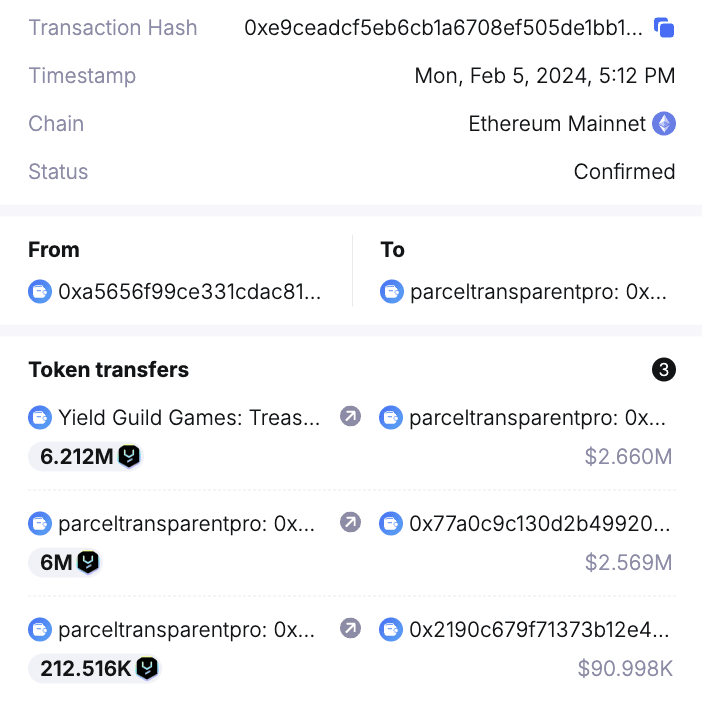Viewport: 702px width, 702px height.
Task: Open third transfer's arrow link icon
Action: [x=350, y=629]
